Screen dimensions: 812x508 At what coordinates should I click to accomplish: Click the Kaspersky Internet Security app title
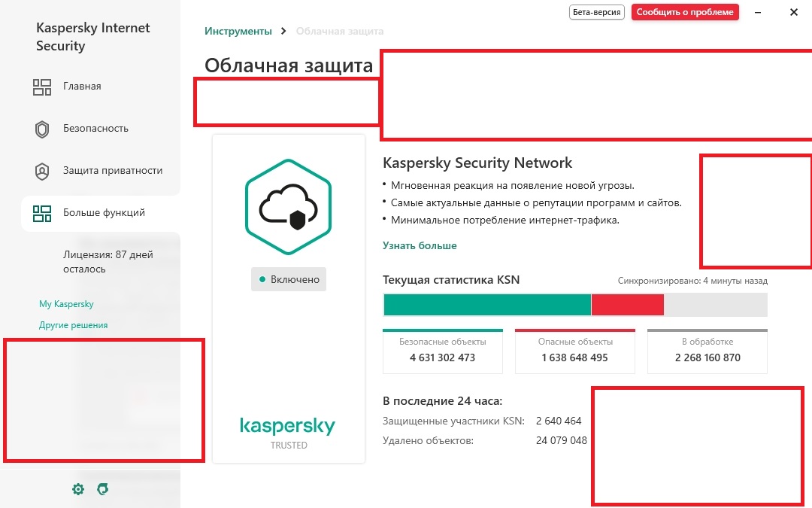click(x=93, y=37)
